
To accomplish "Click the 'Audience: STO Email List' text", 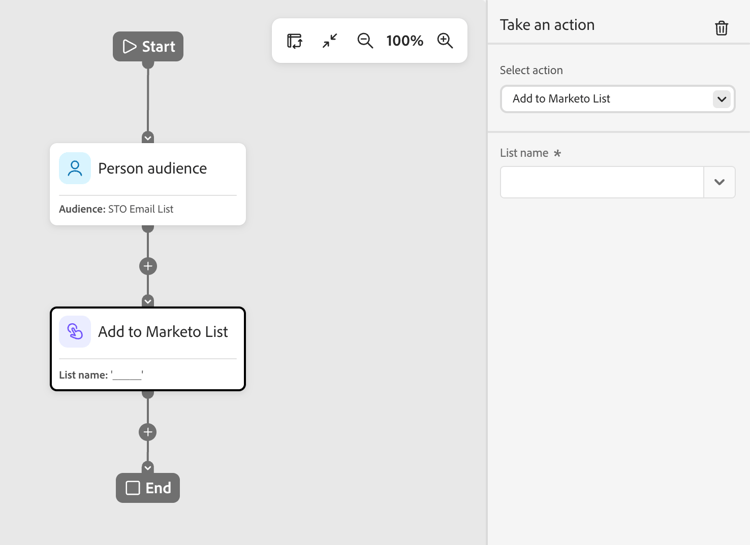I will click(x=116, y=209).
